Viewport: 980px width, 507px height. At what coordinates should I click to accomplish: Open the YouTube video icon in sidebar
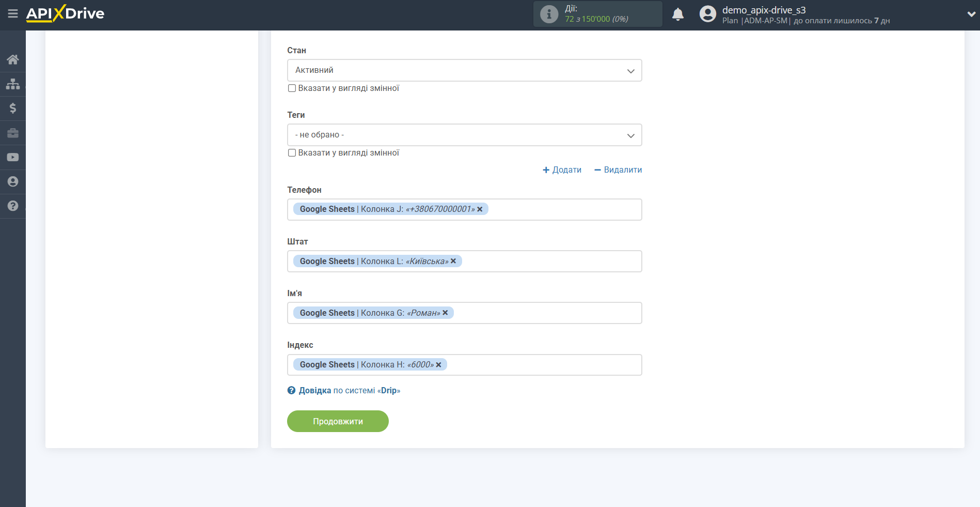13,157
